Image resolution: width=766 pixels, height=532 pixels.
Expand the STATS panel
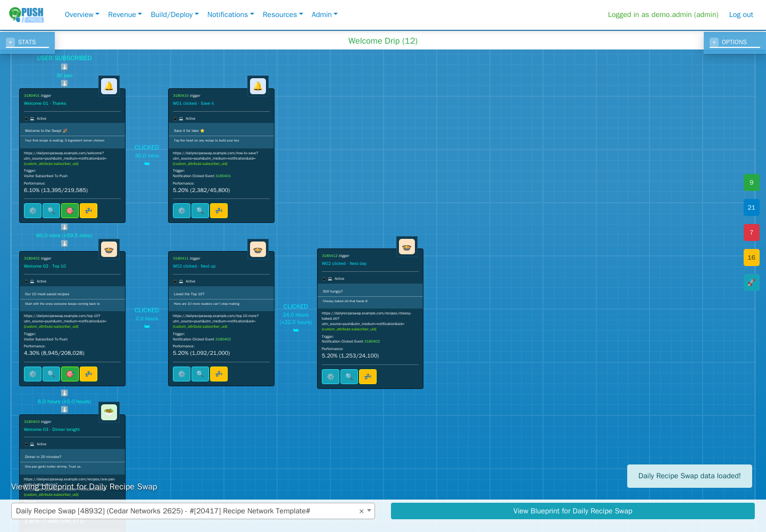[27, 42]
